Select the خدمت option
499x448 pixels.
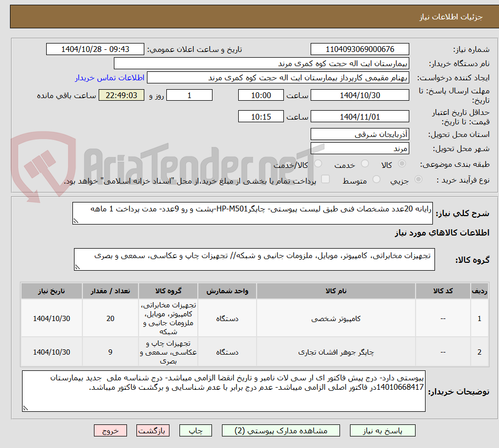pos(364,164)
